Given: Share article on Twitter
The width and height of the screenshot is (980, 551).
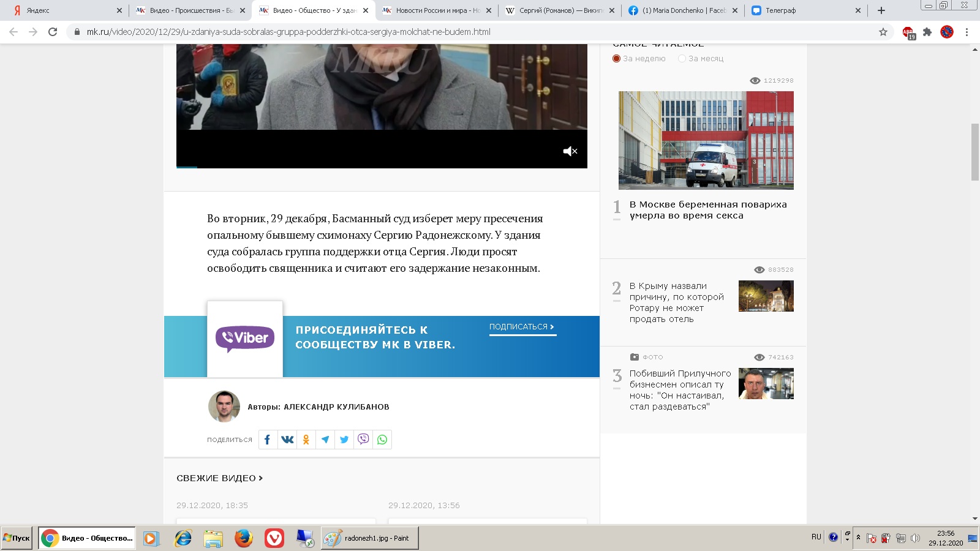Looking at the screenshot, I should coord(344,440).
